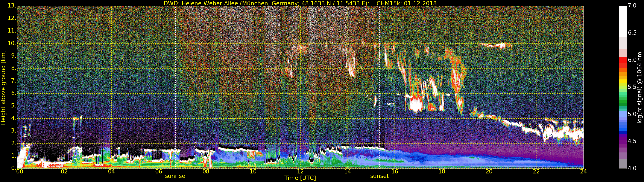Click the '13' height axis tick label
This screenshot has width=644, height=182.
[12, 6]
